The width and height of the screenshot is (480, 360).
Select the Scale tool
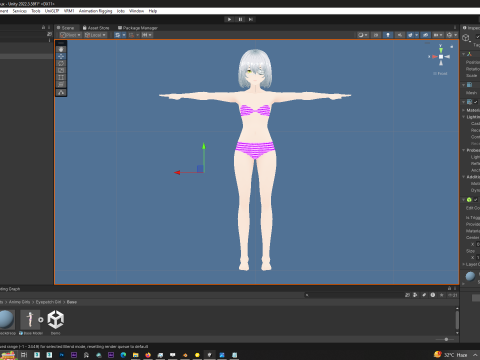click(61, 70)
